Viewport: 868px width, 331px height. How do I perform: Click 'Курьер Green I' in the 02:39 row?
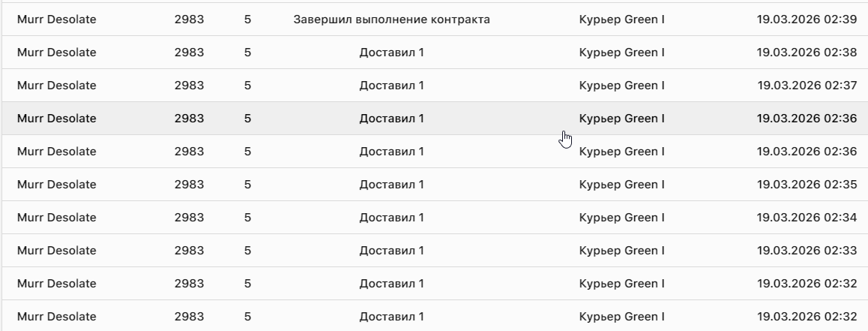click(x=621, y=19)
